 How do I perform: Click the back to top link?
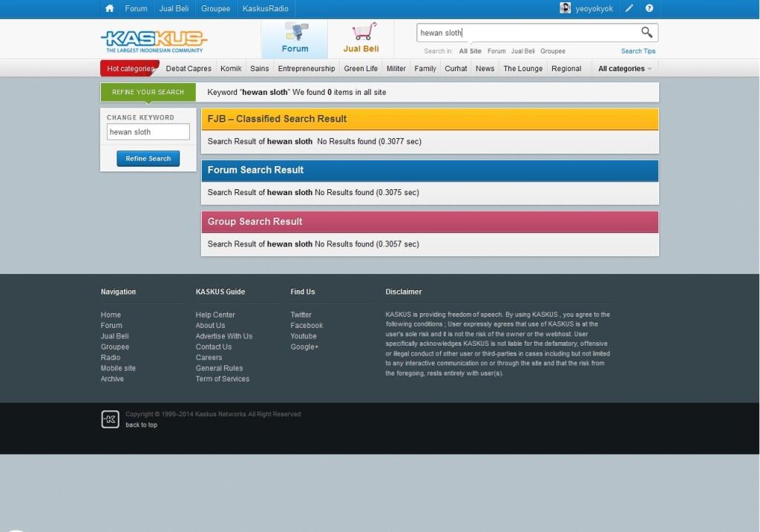pos(141,425)
